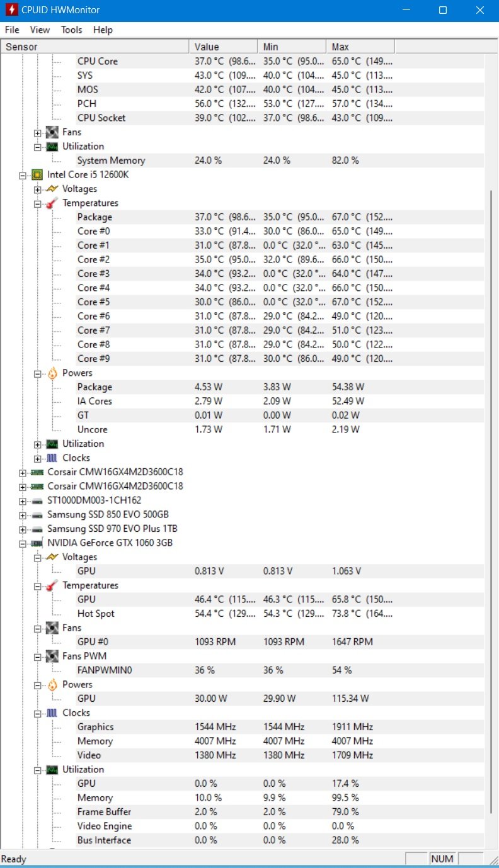This screenshot has height=868, width=499.
Task: Click the Samsung SSD 850 EVO drive icon
Action: (x=37, y=514)
